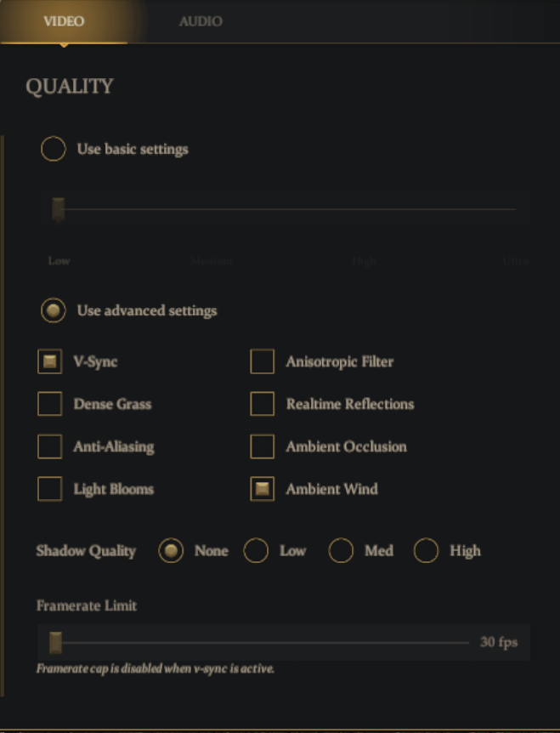560x733 pixels.
Task: Turn on Anti-Aliasing checkbox
Action: 50,446
